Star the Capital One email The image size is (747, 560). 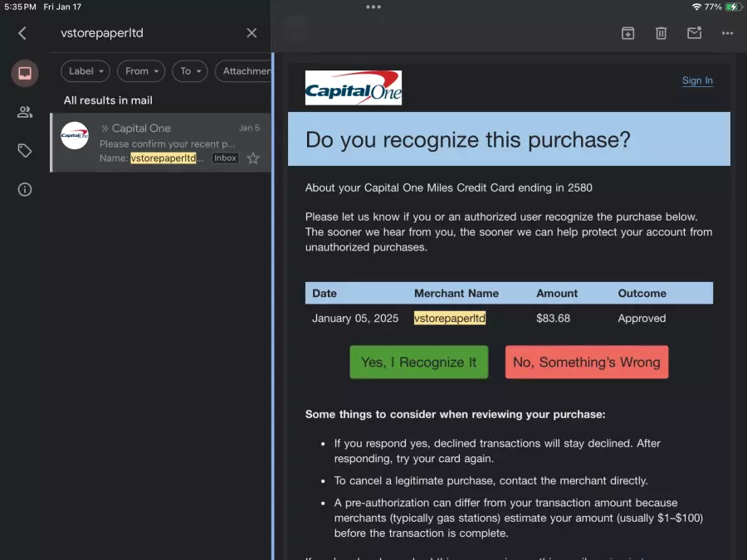[x=253, y=158]
